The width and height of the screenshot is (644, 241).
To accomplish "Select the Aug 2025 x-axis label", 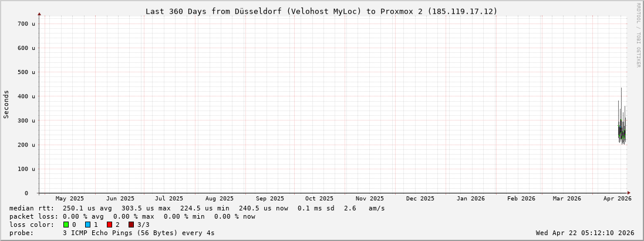I will pos(219,199).
